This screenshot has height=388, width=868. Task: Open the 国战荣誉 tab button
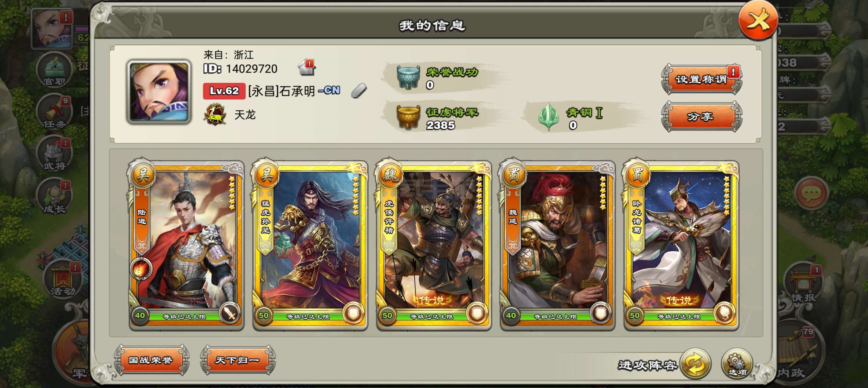pos(151,360)
